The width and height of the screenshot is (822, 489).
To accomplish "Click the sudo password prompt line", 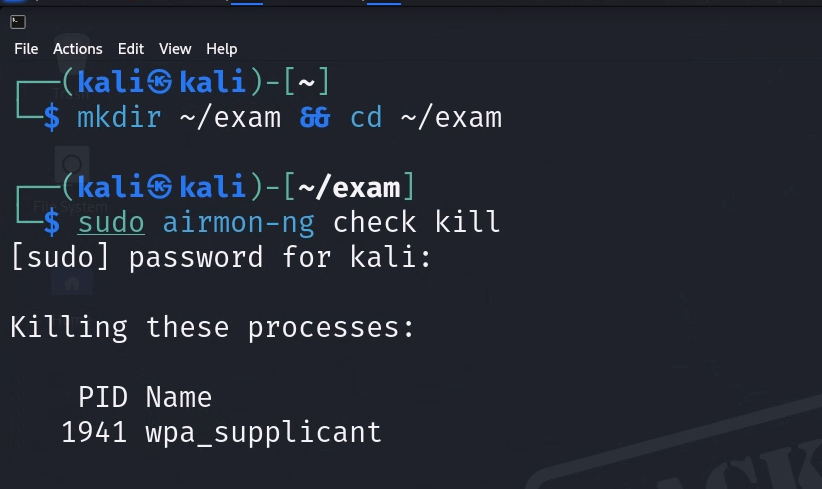I will pyautogui.click(x=221, y=257).
